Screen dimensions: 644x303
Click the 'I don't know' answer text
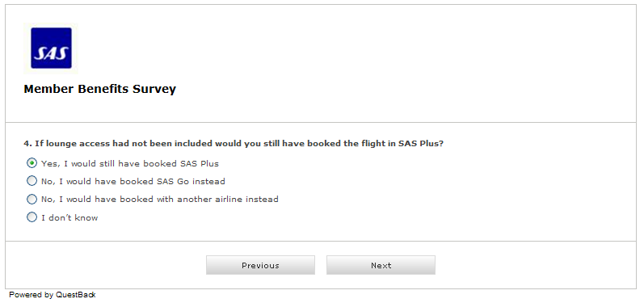[x=69, y=217]
